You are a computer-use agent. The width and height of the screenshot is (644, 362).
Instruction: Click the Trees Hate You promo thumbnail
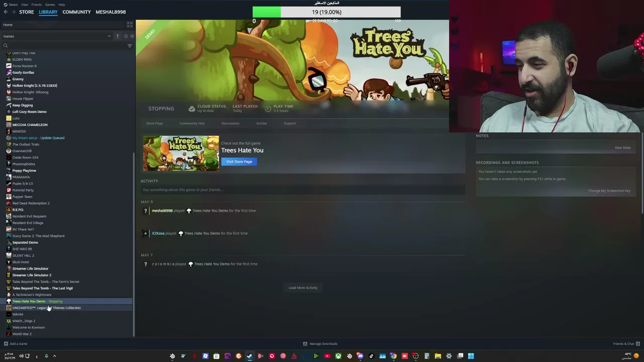(x=181, y=153)
